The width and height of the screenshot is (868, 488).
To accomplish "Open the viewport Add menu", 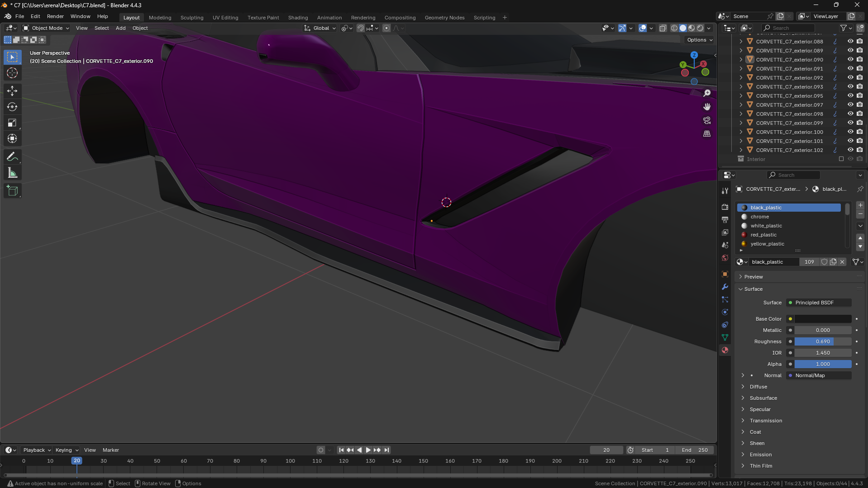I will [120, 28].
